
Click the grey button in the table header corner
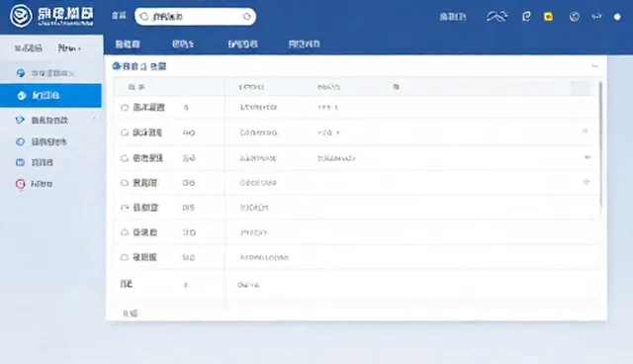581,88
